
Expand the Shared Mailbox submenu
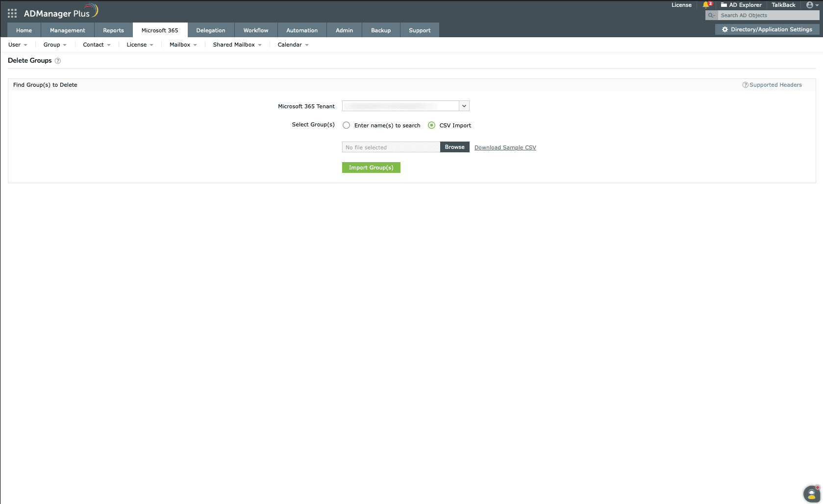coord(237,45)
